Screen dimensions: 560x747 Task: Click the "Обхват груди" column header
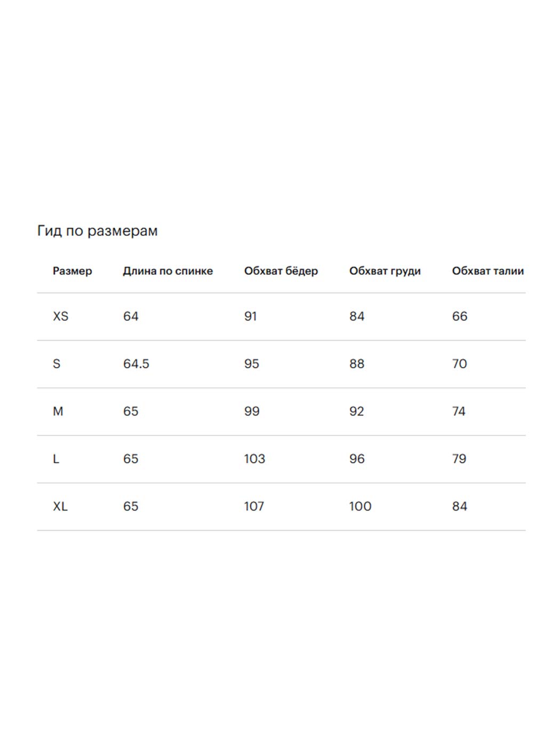(x=385, y=271)
